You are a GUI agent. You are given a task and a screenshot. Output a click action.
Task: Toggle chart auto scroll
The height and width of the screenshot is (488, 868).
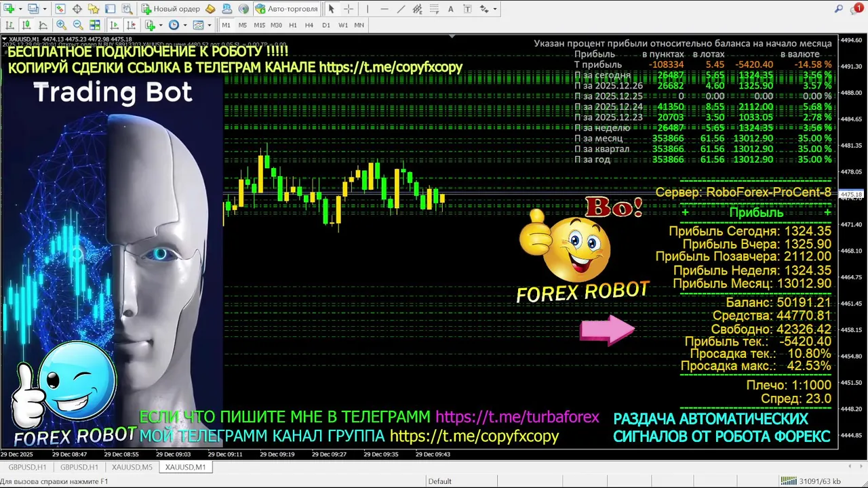114,25
